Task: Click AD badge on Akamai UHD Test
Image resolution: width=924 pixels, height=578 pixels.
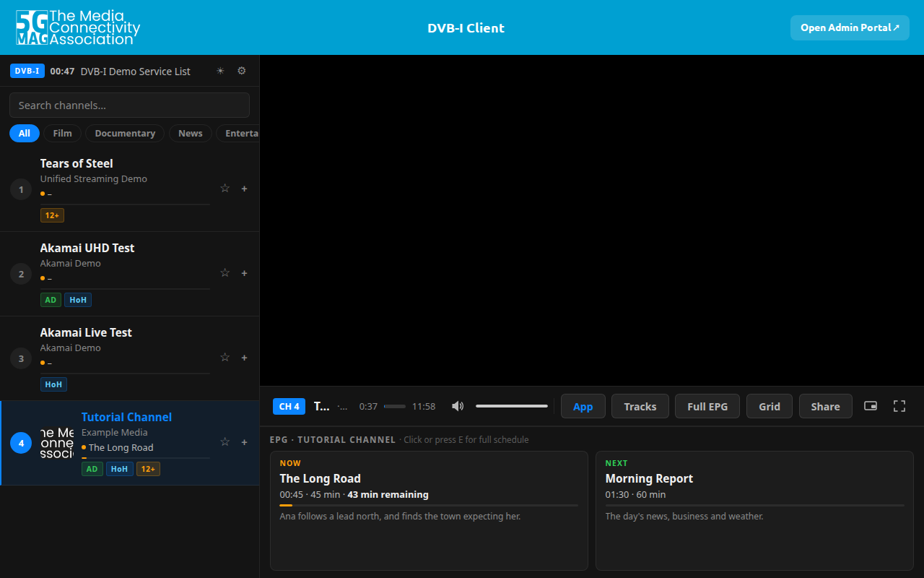Action: (x=51, y=300)
